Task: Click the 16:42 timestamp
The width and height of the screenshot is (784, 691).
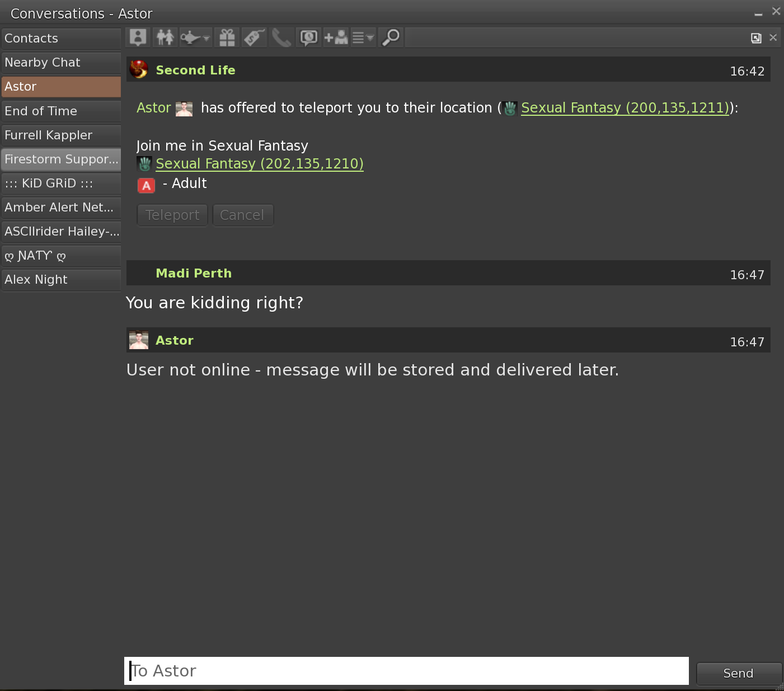Action: pyautogui.click(x=747, y=71)
